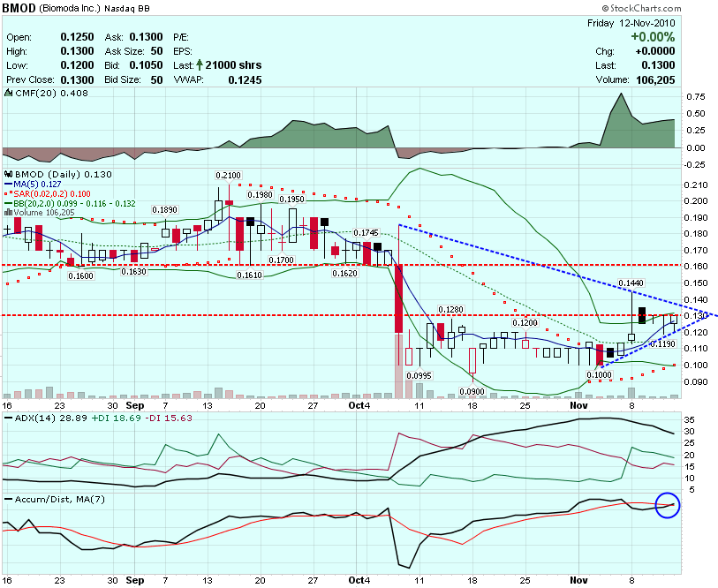Click the 0.1620 price annotation
Viewport: 718px width, 588px height.
(x=344, y=274)
